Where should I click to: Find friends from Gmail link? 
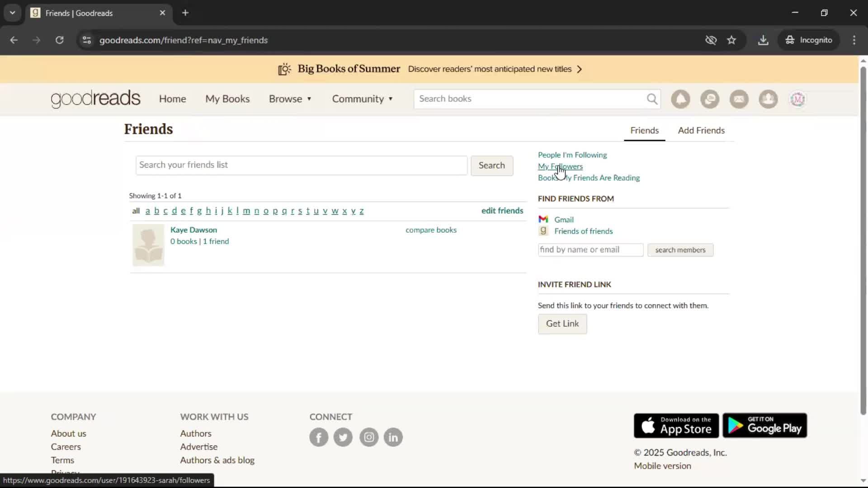[x=564, y=220]
